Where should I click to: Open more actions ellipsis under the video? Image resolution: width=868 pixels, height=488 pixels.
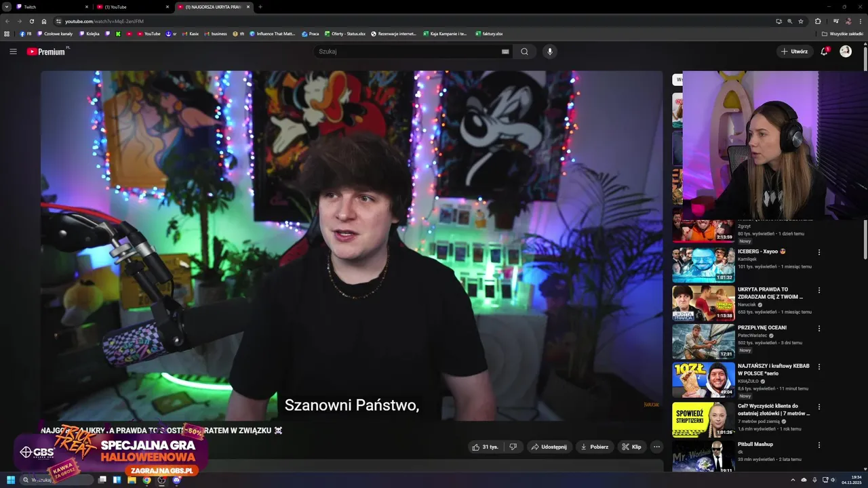pos(656,447)
